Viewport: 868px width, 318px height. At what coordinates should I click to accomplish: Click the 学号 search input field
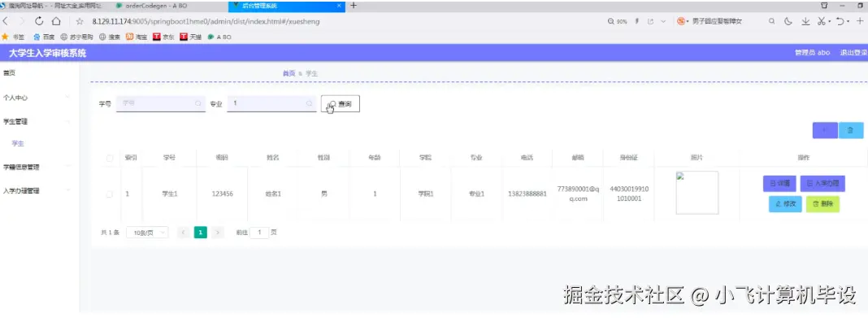pyautogui.click(x=161, y=103)
